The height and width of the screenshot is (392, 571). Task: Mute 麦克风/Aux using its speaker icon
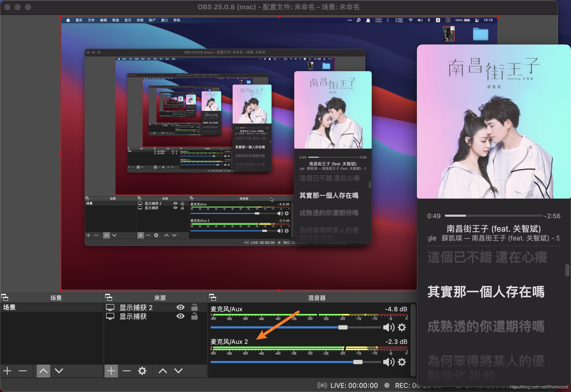pyautogui.click(x=388, y=327)
